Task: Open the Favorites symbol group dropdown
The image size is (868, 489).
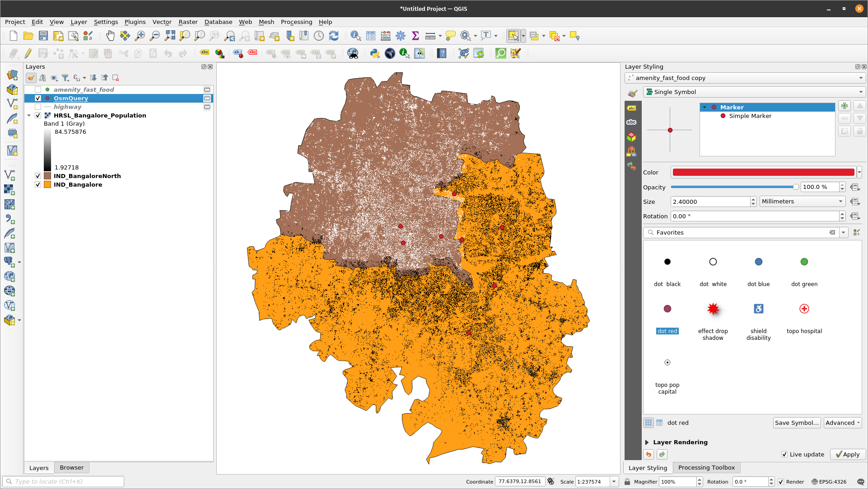Action: pos(843,232)
